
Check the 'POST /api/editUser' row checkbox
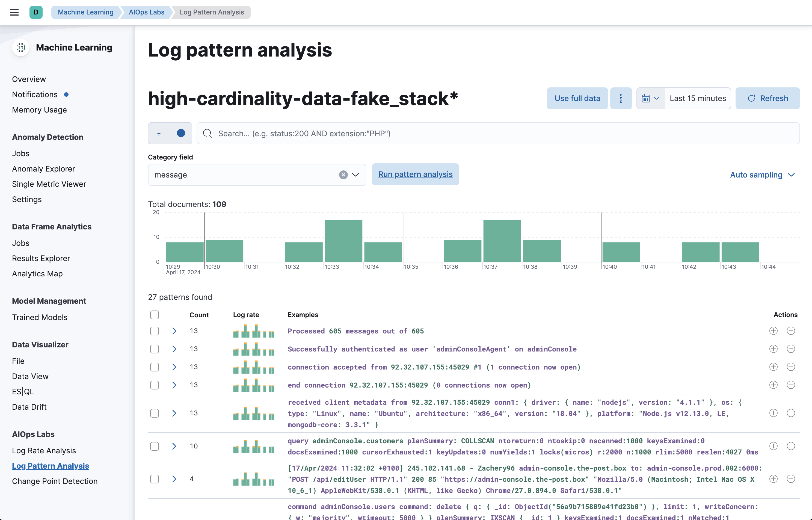click(155, 479)
